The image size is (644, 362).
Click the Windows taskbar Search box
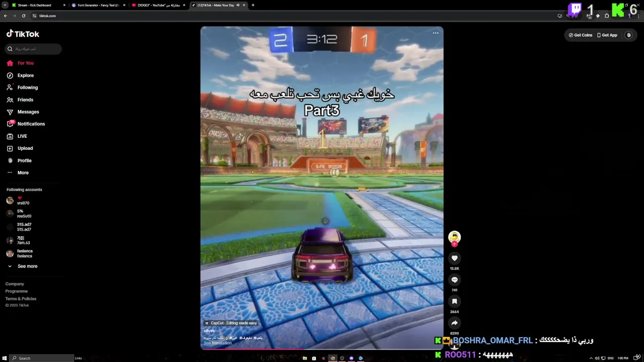point(42,358)
